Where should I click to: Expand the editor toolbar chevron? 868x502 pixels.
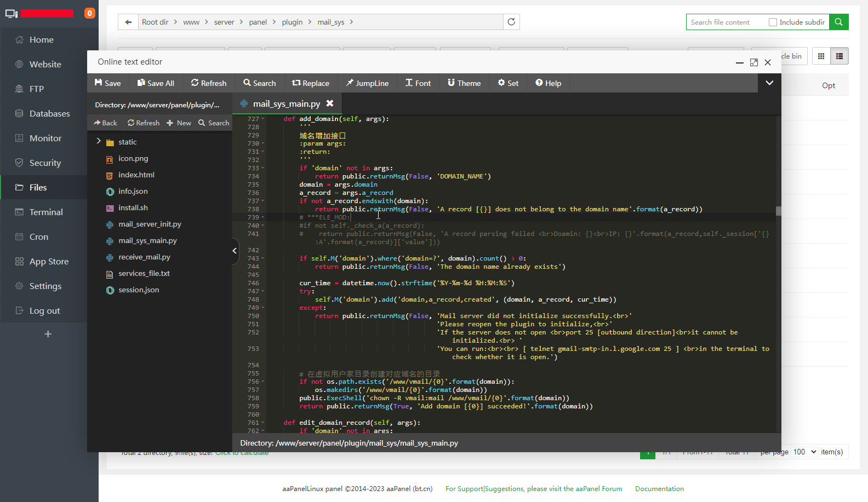pos(769,83)
